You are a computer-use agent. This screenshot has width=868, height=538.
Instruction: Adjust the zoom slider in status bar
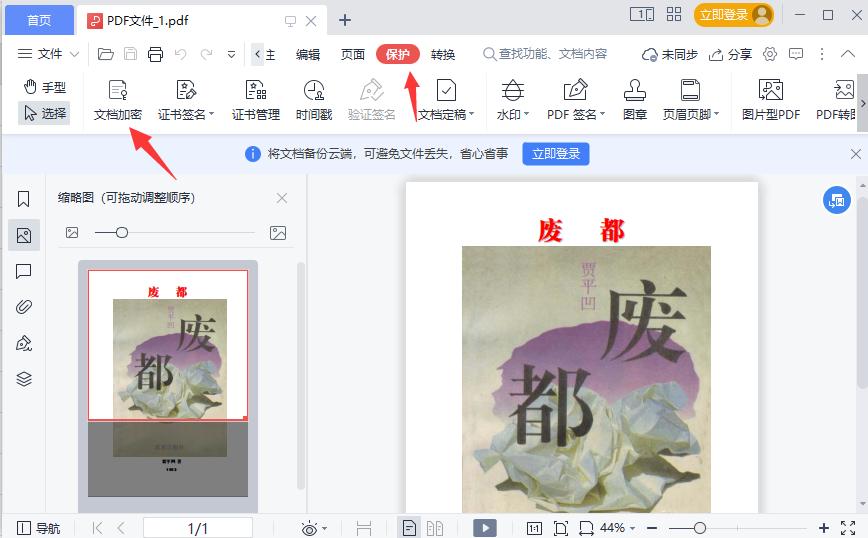click(700, 528)
